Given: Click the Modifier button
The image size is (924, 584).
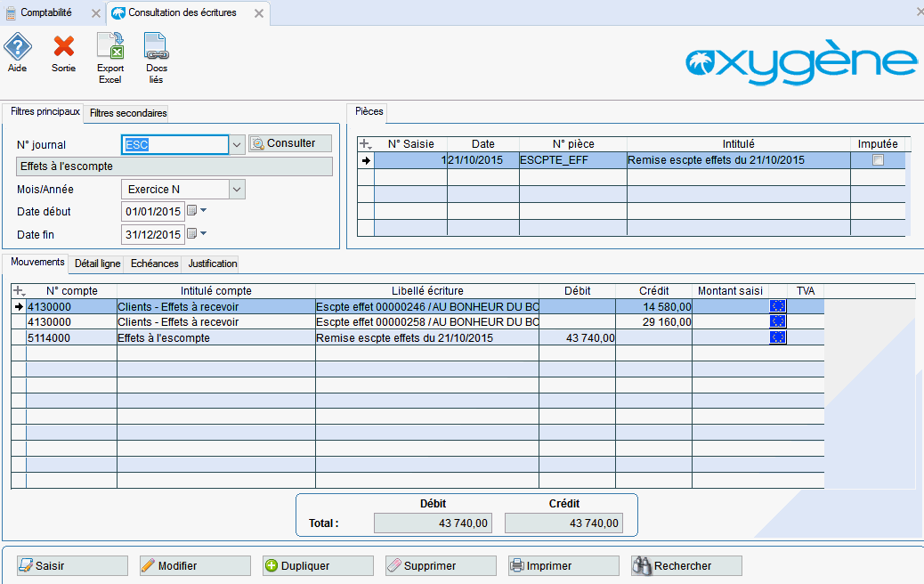Looking at the screenshot, I should (195, 565).
